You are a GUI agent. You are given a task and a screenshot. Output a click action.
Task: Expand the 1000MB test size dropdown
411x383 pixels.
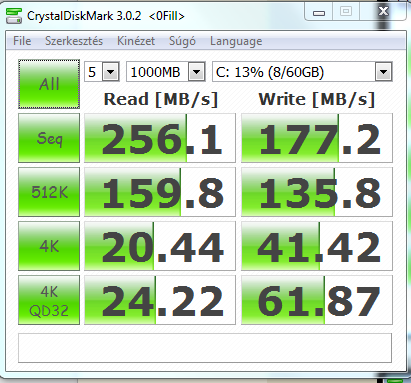click(x=196, y=72)
